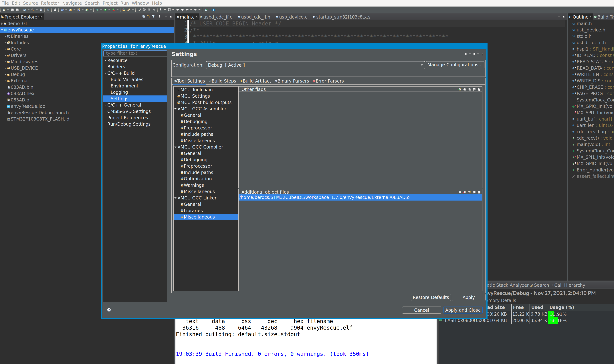This screenshot has width=614, height=364.
Task: Click Link with Editor in Project Explorer
Action: coord(148,17)
